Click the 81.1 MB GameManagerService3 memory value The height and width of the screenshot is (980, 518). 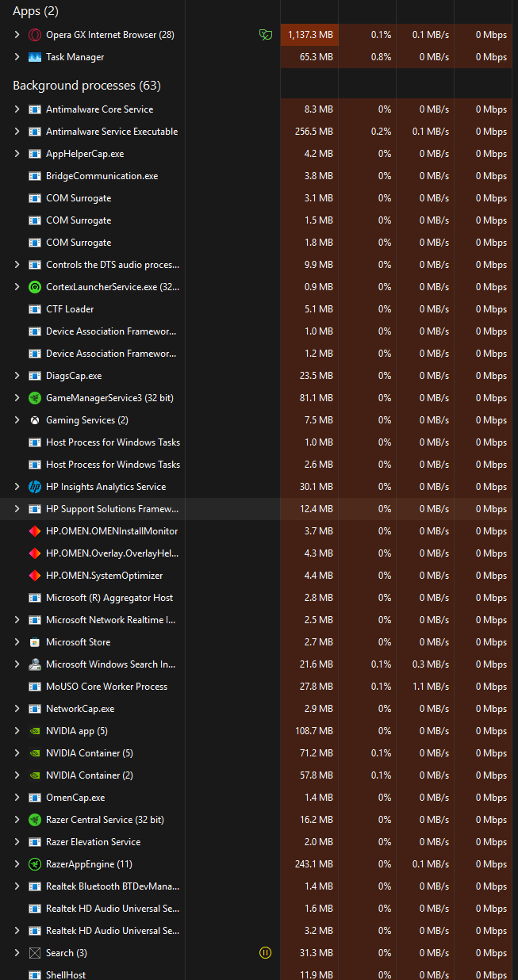click(316, 398)
